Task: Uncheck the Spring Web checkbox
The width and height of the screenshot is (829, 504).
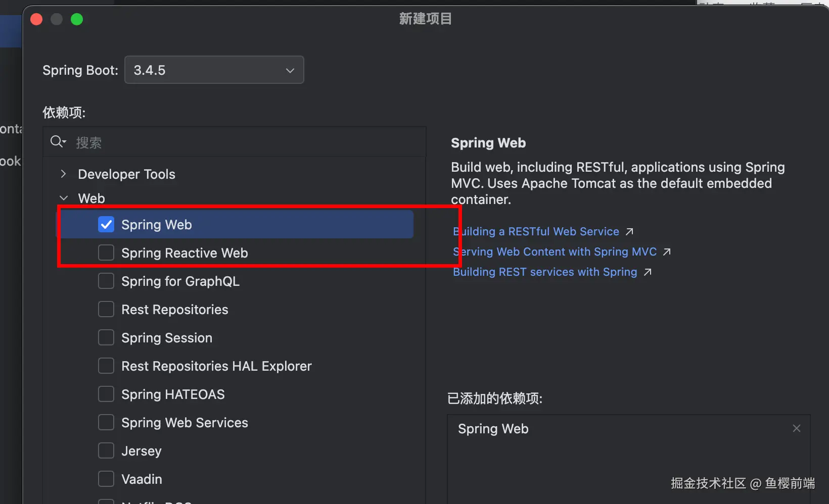Action: [x=106, y=225]
